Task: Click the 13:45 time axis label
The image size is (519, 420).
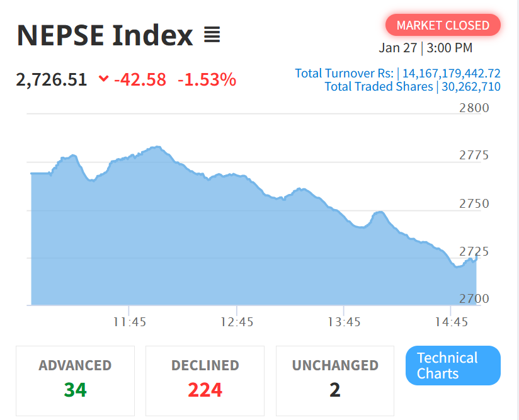Action: (x=344, y=322)
